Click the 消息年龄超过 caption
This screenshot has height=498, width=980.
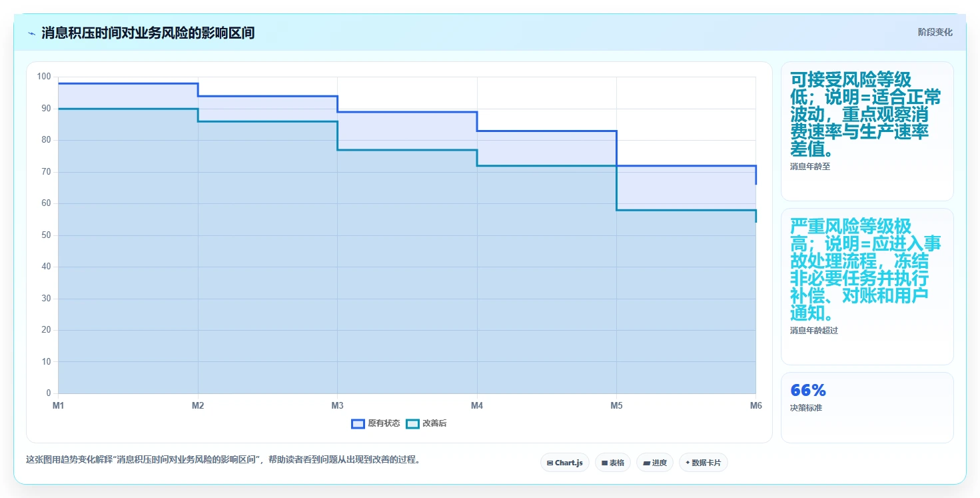click(x=814, y=331)
